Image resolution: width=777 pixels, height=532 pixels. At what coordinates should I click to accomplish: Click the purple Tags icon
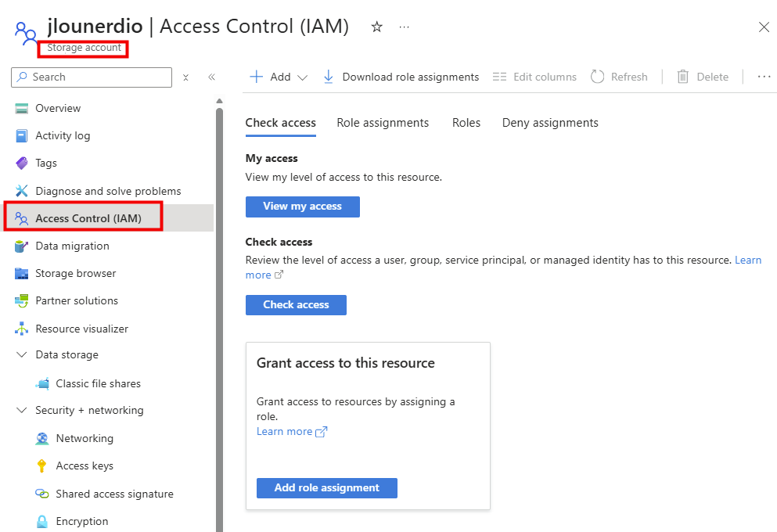[21, 163]
